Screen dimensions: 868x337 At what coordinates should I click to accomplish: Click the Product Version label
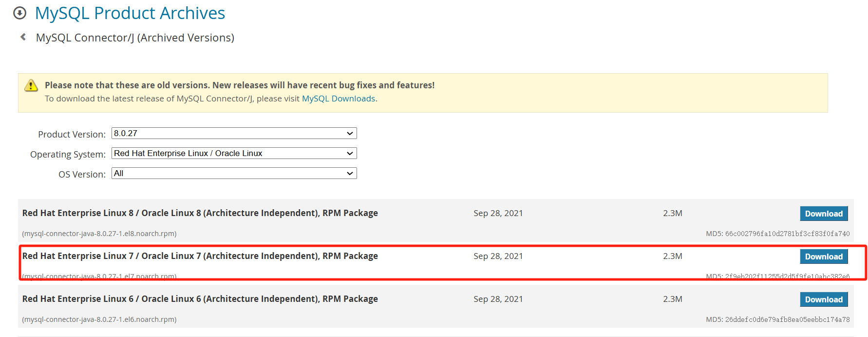click(72, 134)
